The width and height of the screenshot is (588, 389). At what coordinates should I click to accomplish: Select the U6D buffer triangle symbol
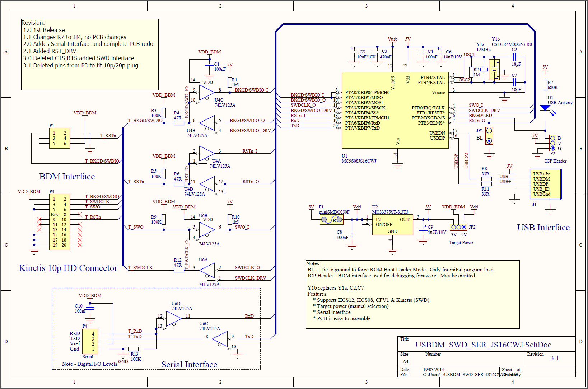[x=174, y=319]
